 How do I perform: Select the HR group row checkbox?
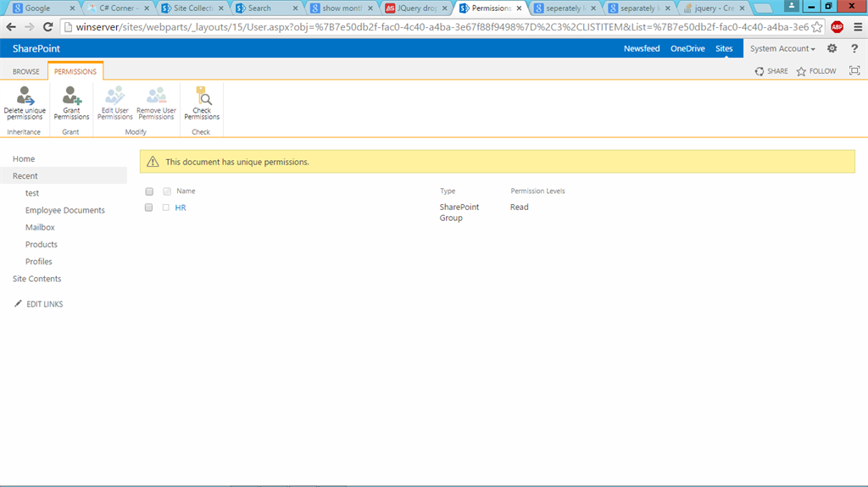pos(149,208)
